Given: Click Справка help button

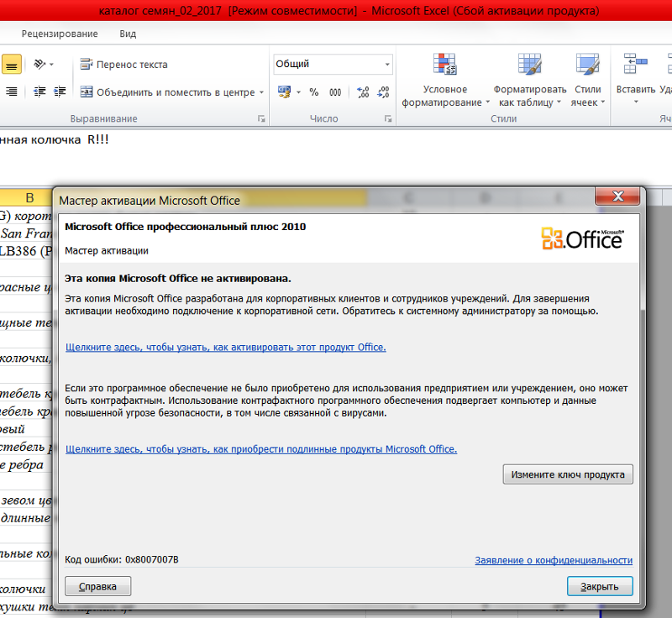Looking at the screenshot, I should 97,586.
